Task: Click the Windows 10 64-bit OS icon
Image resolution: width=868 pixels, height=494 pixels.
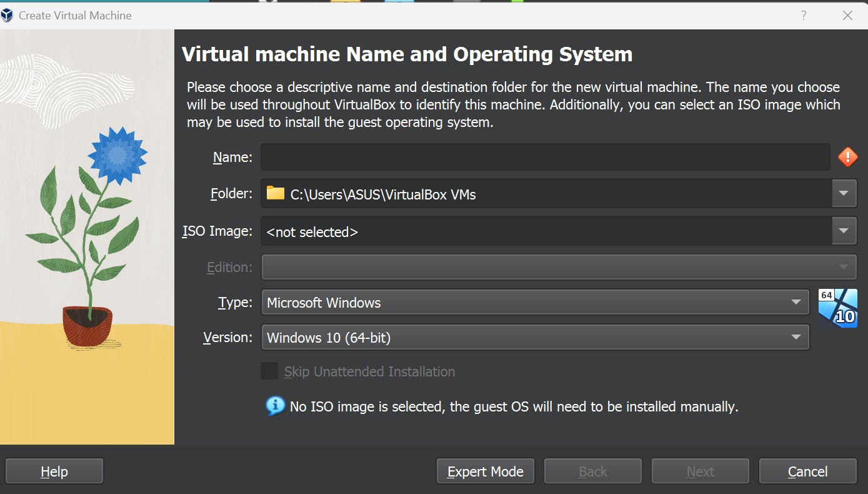Action: (837, 308)
